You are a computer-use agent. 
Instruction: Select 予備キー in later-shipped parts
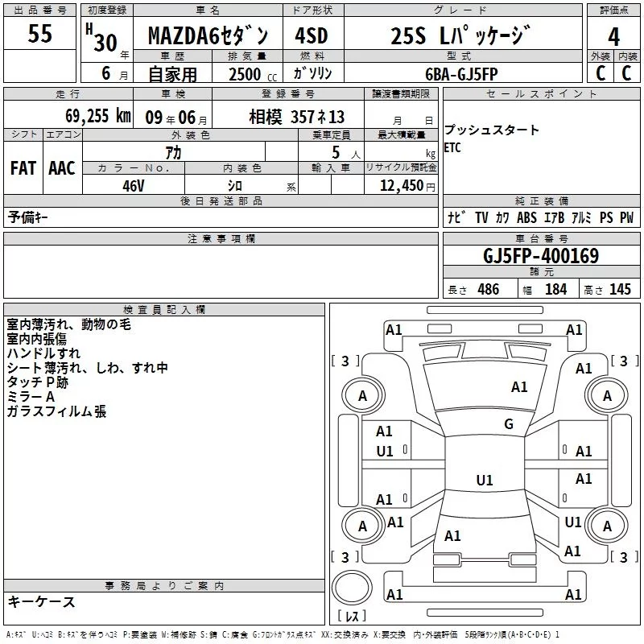click(x=27, y=217)
